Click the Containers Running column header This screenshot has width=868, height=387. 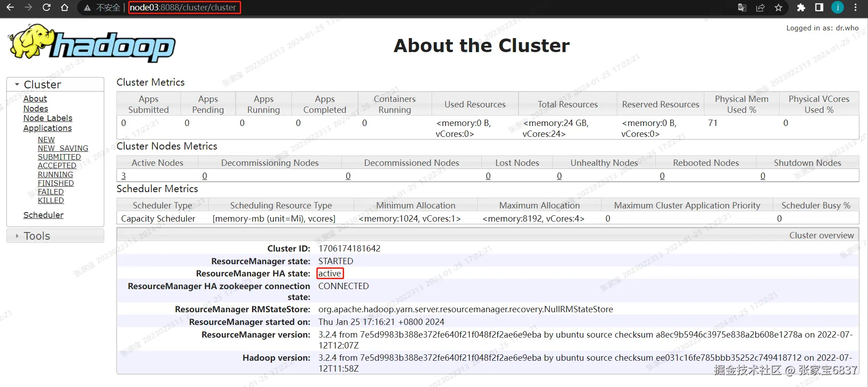coord(395,104)
